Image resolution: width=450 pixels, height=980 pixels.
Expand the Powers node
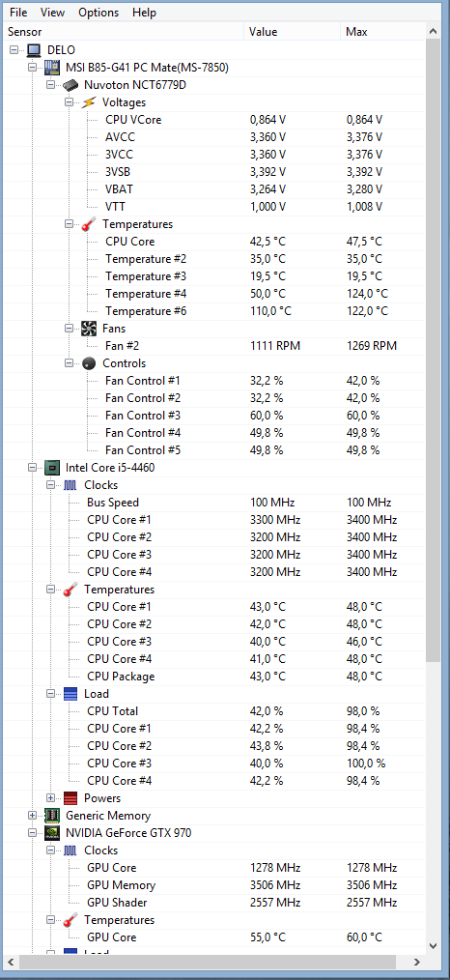click(51, 798)
